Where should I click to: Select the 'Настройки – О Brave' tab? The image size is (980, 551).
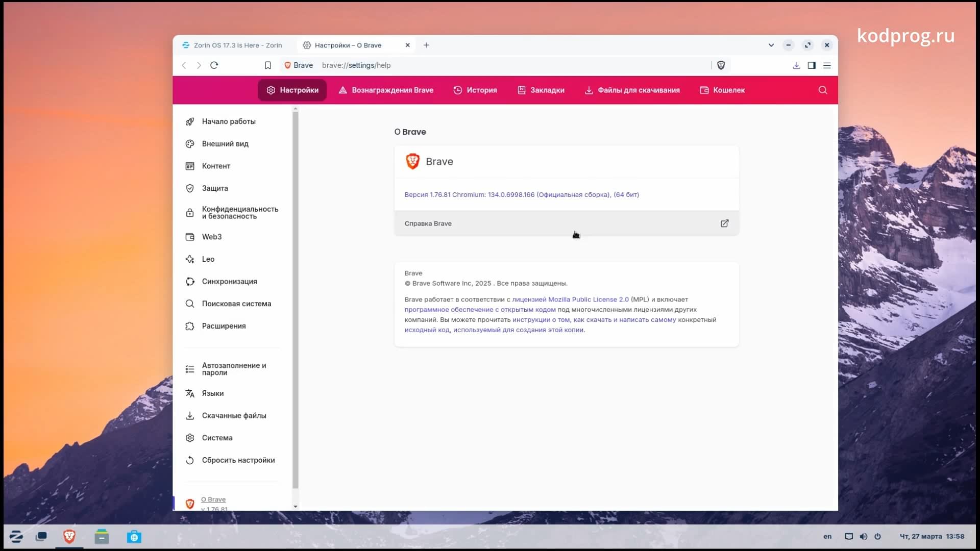click(x=356, y=45)
